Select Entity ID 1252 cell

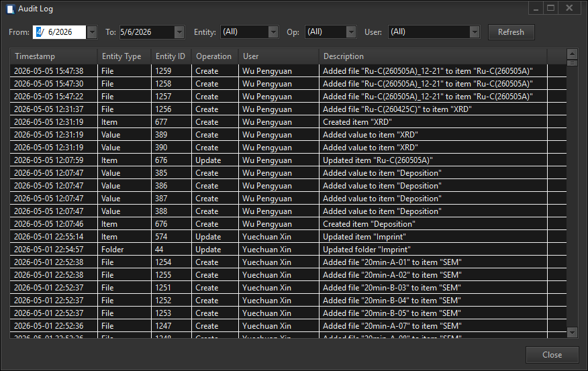171,300
